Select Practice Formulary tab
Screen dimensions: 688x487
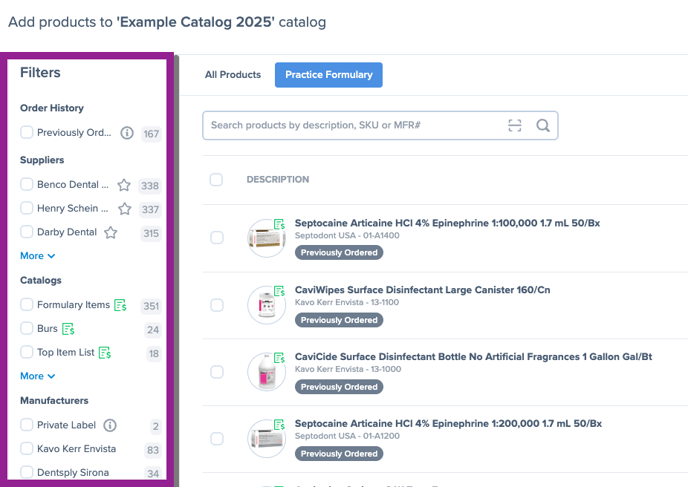click(x=329, y=75)
